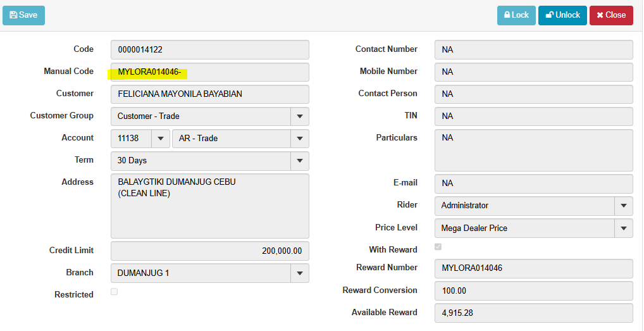Expand the Customer Group dropdown arrow
The width and height of the screenshot is (644, 331).
click(x=299, y=116)
